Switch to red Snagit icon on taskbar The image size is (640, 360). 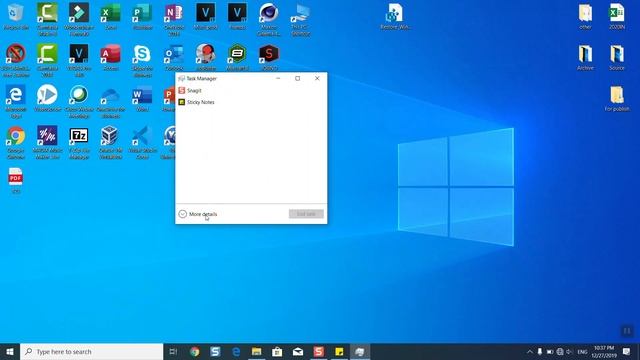click(x=318, y=351)
